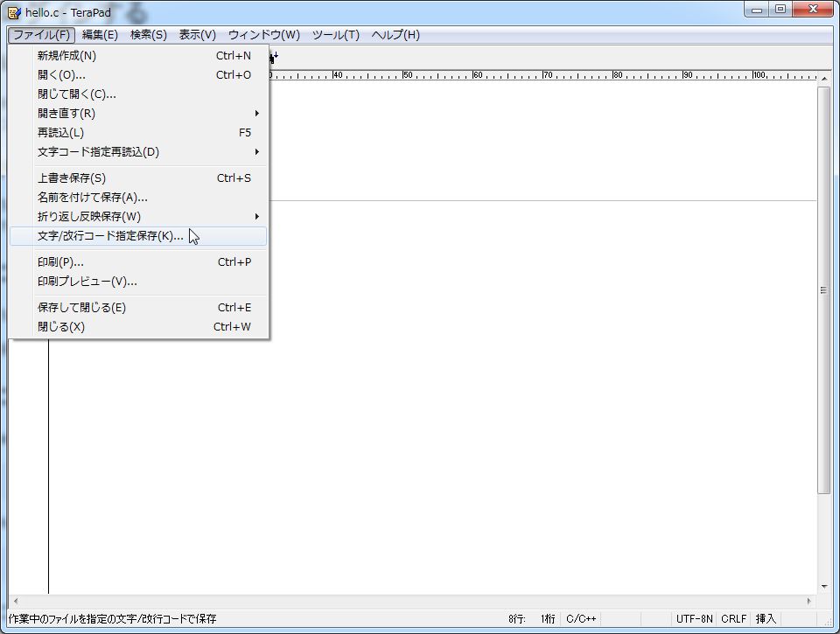Close the TeraPad window
The image size is (840, 634).
click(813, 10)
